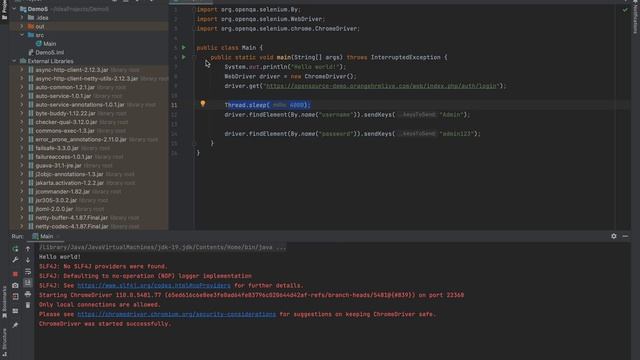
Task: Collapse External Libraries node
Action: [14, 61]
